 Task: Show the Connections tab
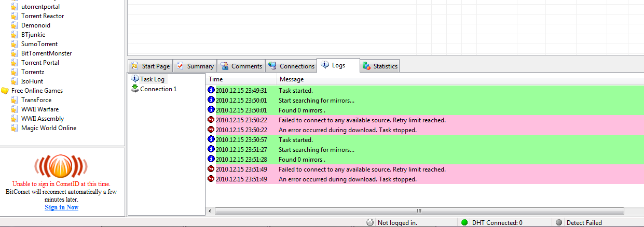tap(292, 66)
